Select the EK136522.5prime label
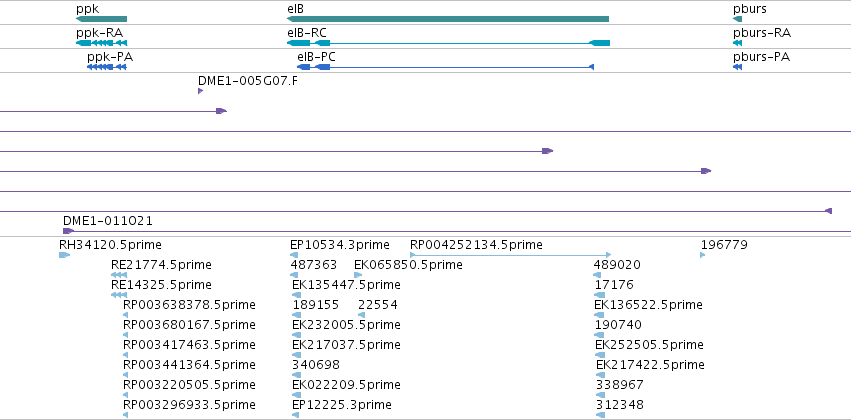Viewport: 851px width, 420px height. tap(649, 305)
